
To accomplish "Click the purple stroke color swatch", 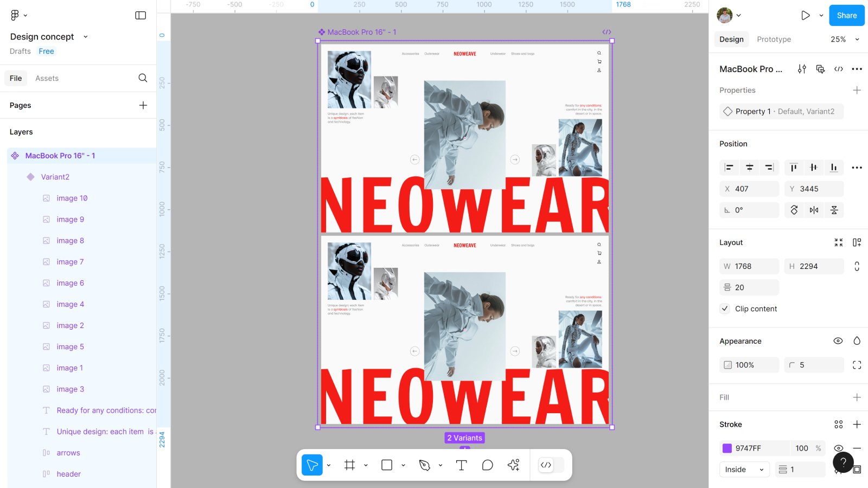I will point(727,448).
